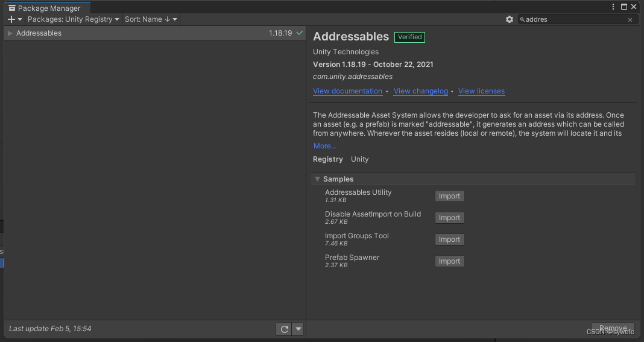Maximize the Package Manager window

pyautogui.click(x=624, y=7)
